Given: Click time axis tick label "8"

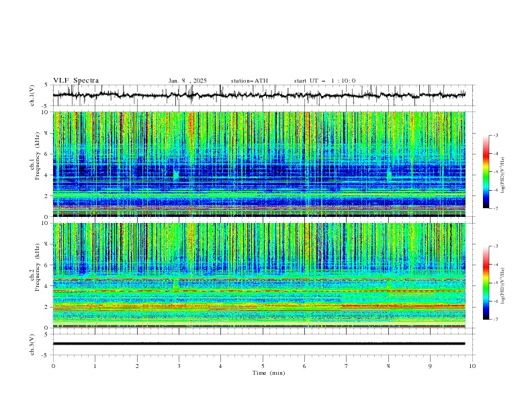Looking at the screenshot, I should click(388, 366).
